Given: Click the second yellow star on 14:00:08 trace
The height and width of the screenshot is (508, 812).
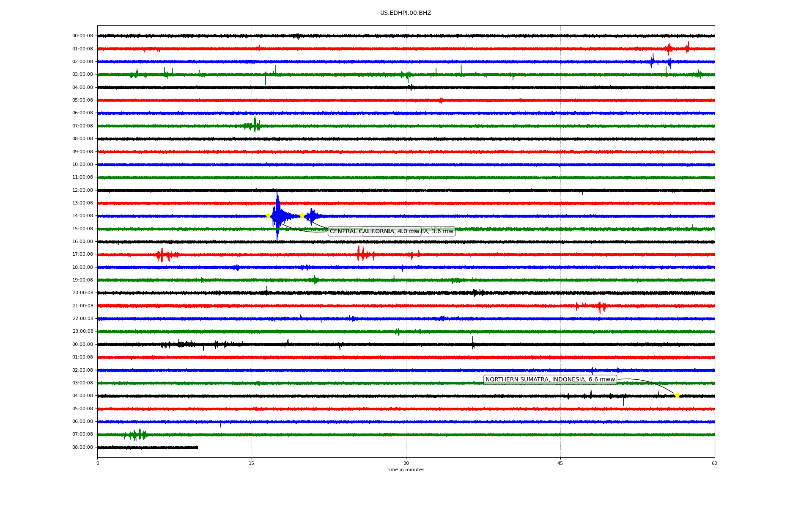Looking at the screenshot, I should pyautogui.click(x=302, y=215).
